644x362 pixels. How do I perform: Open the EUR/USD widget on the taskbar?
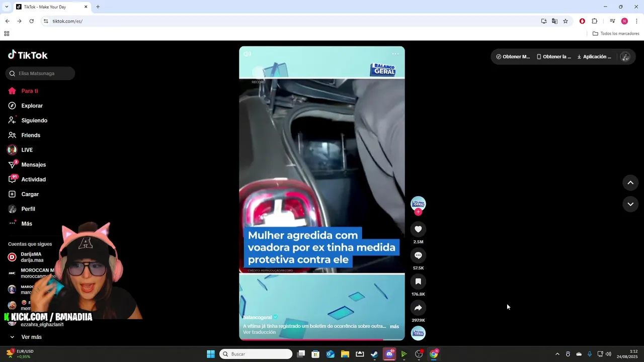coord(19,354)
